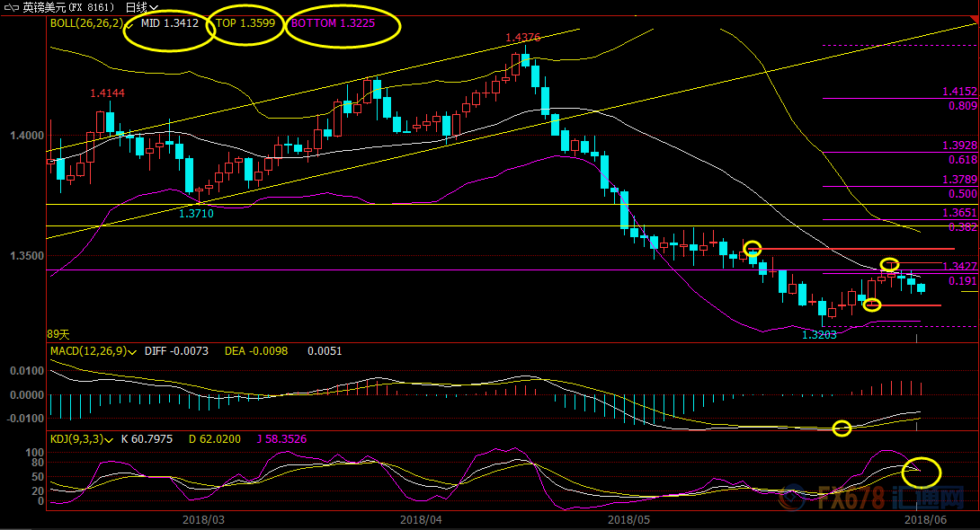Click the yellow circle on the MACD crossover
Image resolution: width=980 pixels, height=530 pixels.
[842, 428]
